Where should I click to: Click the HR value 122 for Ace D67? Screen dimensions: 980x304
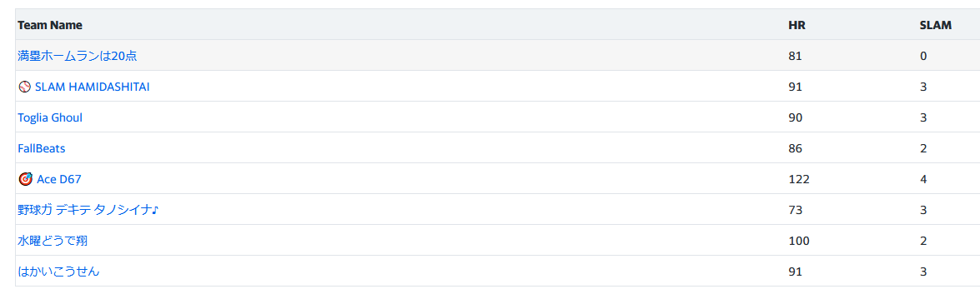pos(799,179)
